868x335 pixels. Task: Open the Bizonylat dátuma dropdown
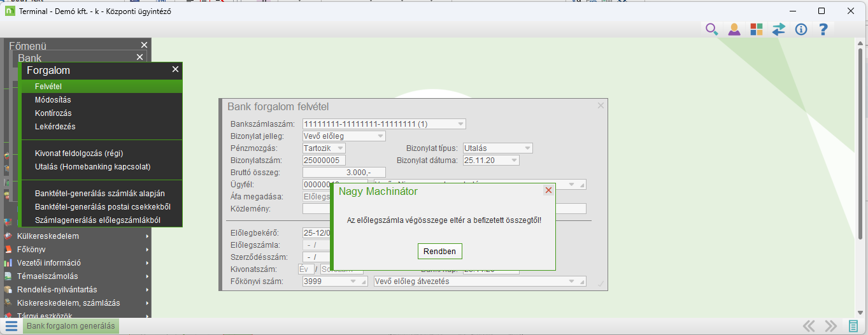click(515, 160)
